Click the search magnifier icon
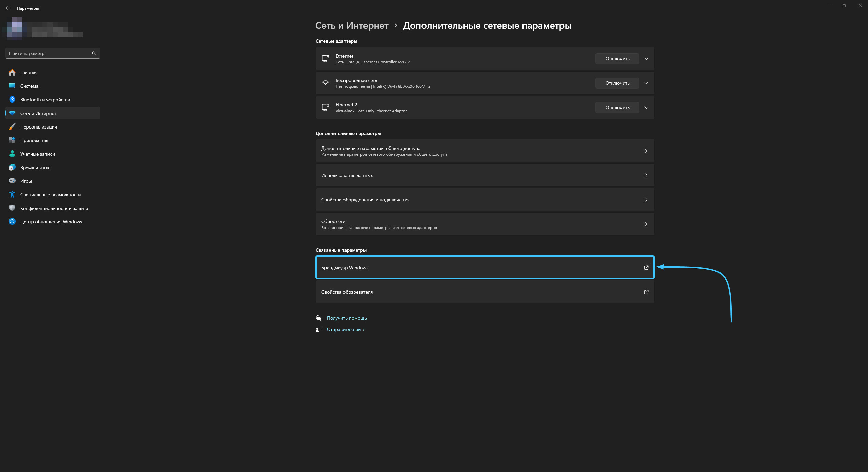The height and width of the screenshot is (472, 868). pyautogui.click(x=94, y=53)
